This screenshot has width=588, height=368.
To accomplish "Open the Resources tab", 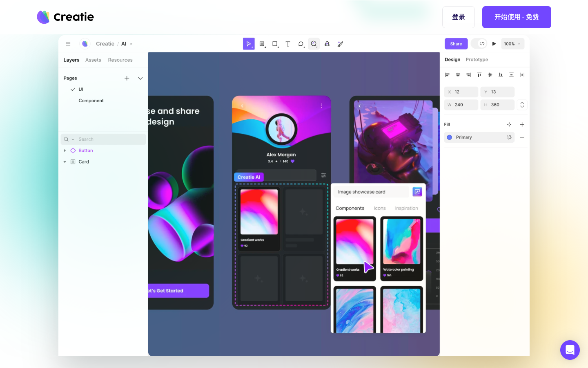I will pyautogui.click(x=120, y=60).
